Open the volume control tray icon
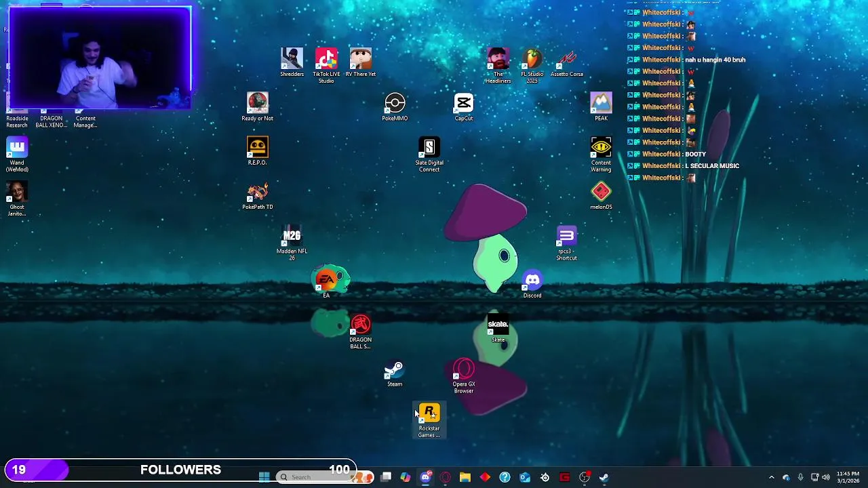 (826, 477)
